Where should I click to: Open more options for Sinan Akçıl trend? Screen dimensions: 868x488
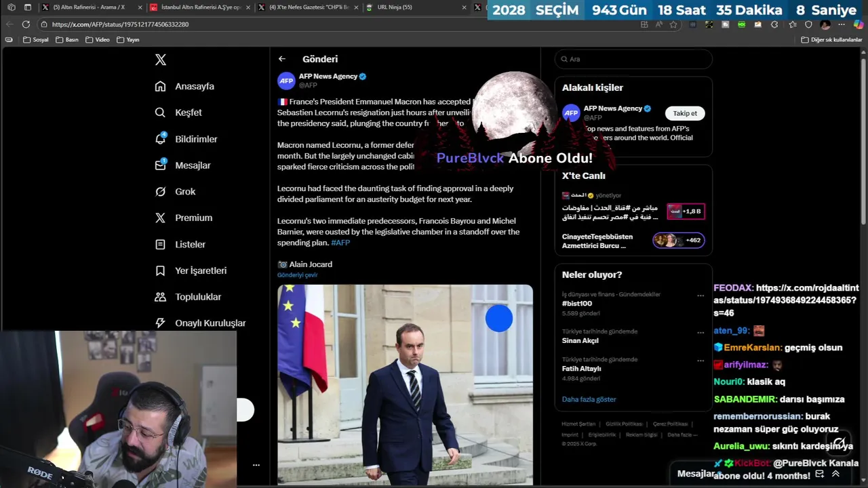click(701, 333)
